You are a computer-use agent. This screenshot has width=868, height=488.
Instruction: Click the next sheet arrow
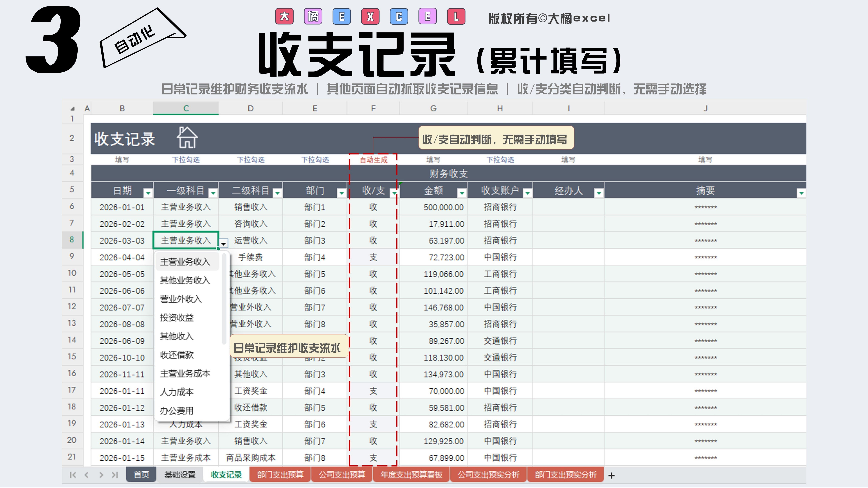tap(101, 475)
